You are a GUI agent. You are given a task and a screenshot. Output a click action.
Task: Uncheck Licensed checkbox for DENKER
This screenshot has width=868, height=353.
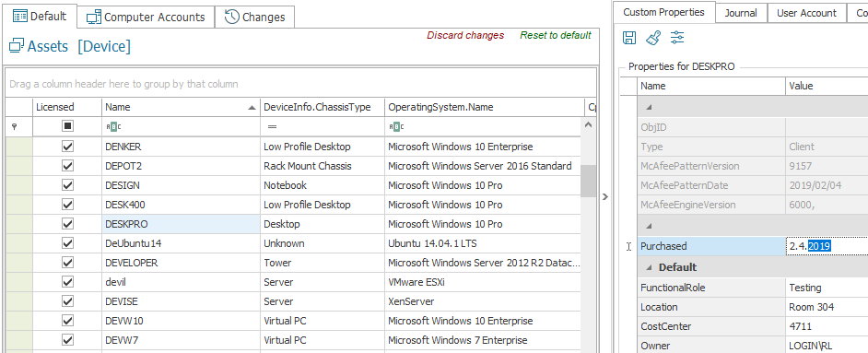(67, 147)
